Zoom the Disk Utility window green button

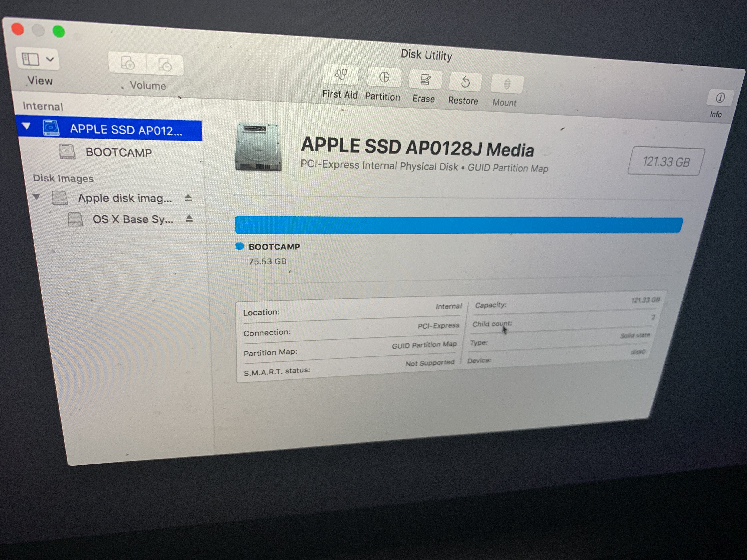pos(59,31)
